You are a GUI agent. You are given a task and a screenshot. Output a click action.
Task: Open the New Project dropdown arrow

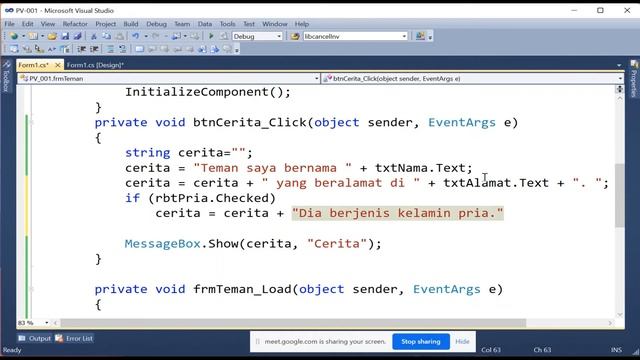point(23,36)
